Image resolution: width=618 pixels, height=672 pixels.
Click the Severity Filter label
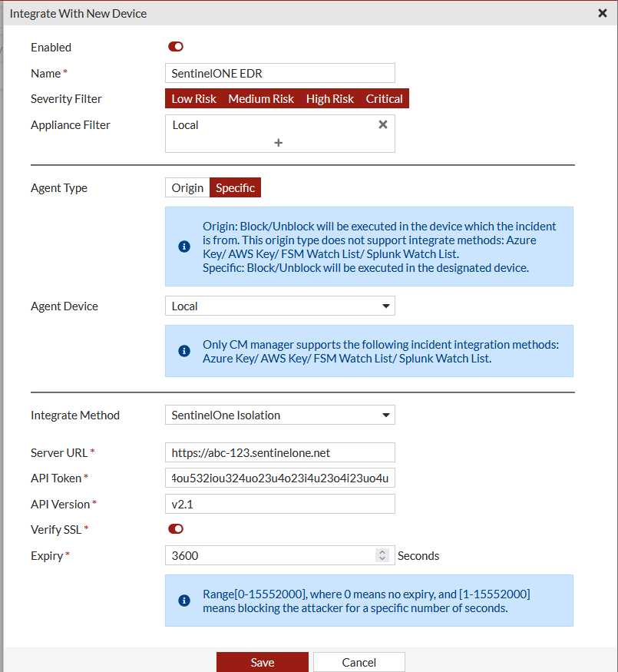[66, 99]
